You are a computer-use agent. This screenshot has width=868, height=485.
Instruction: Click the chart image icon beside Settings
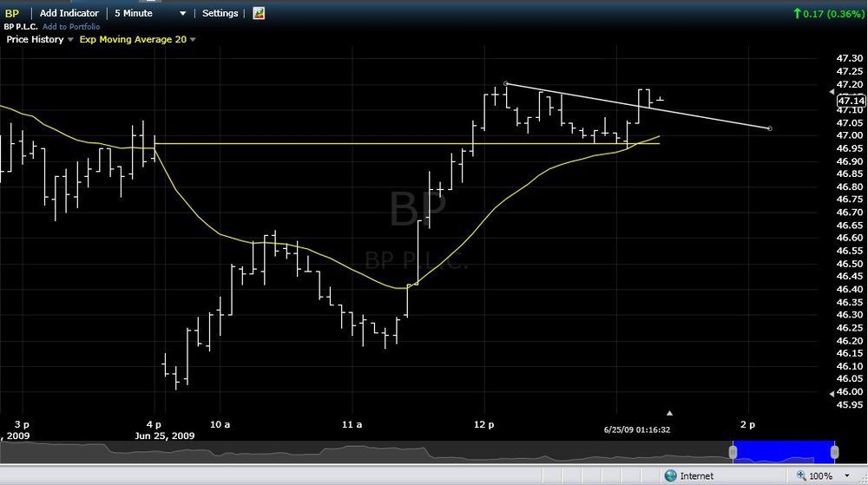pos(259,13)
